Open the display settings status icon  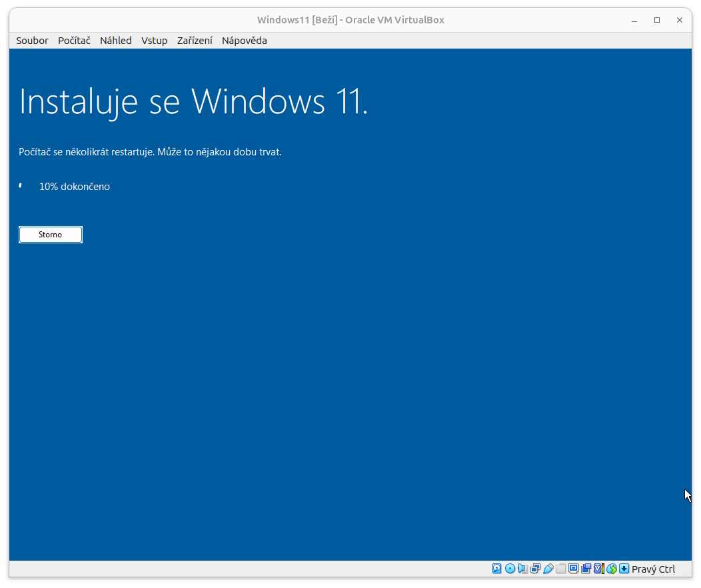pos(572,568)
